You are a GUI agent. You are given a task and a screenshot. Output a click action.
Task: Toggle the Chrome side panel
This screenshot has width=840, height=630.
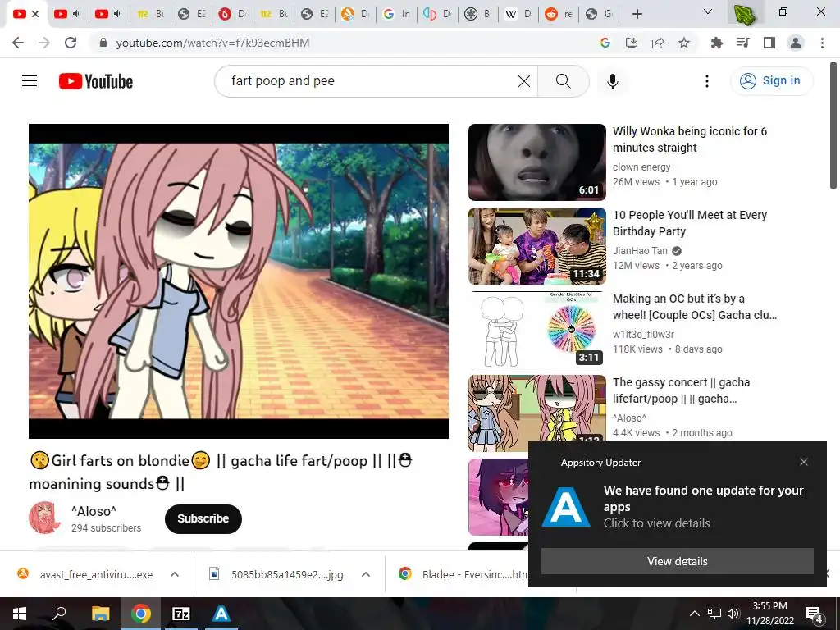tap(769, 43)
